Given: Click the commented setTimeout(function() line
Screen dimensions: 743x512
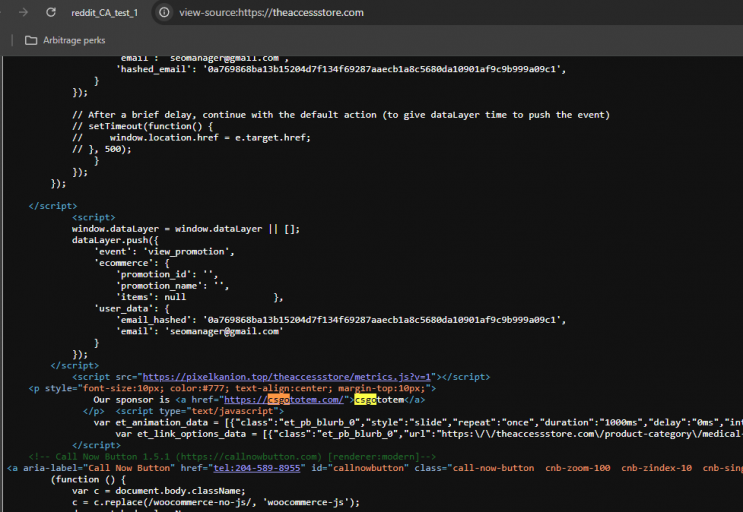Looking at the screenshot, I should point(143,126).
